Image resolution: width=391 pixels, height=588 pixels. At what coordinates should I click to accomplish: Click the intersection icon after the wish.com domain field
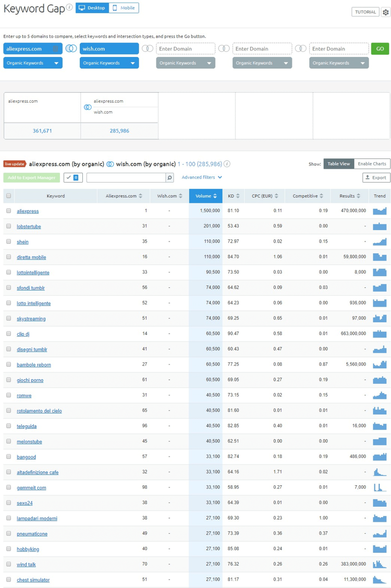148,49
